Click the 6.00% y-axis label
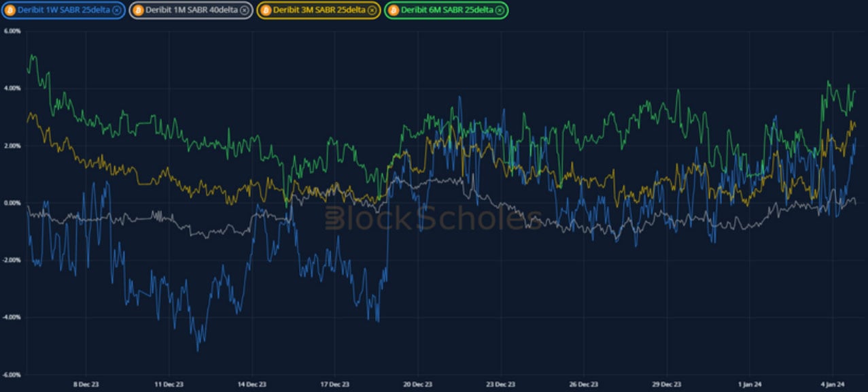 click(x=12, y=31)
